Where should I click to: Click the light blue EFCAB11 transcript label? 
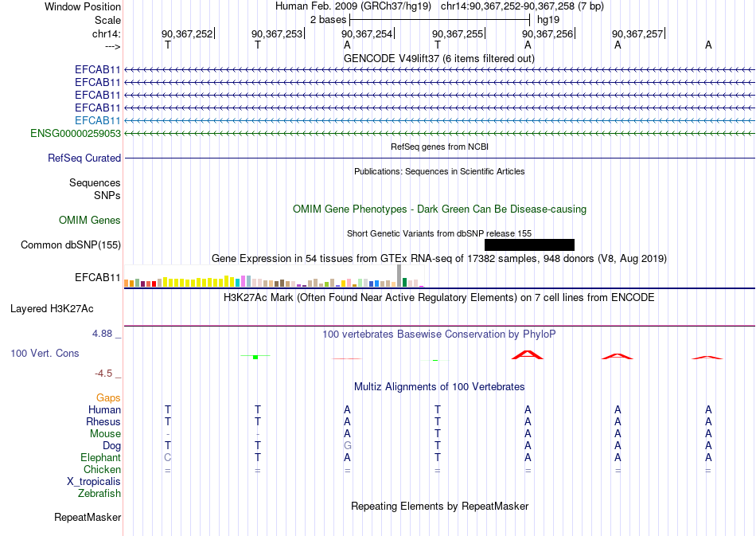pyautogui.click(x=97, y=120)
